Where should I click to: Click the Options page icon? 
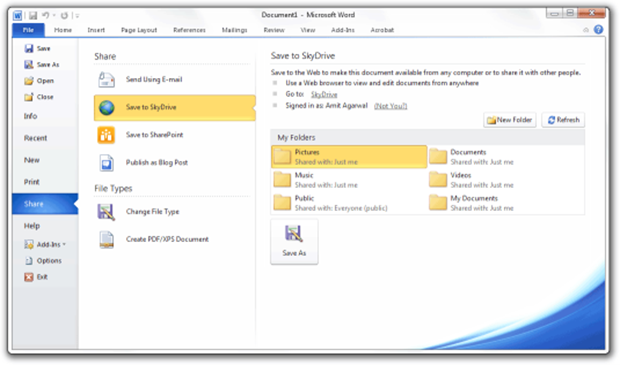(29, 261)
